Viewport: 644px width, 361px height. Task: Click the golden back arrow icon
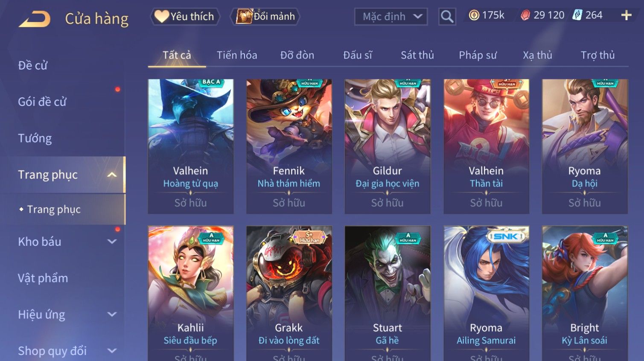point(35,19)
